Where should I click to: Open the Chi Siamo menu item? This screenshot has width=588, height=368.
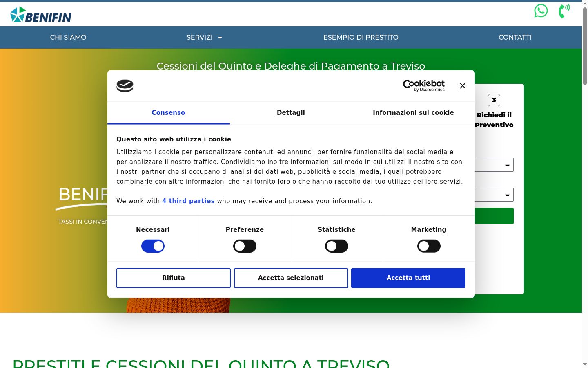pos(68,37)
